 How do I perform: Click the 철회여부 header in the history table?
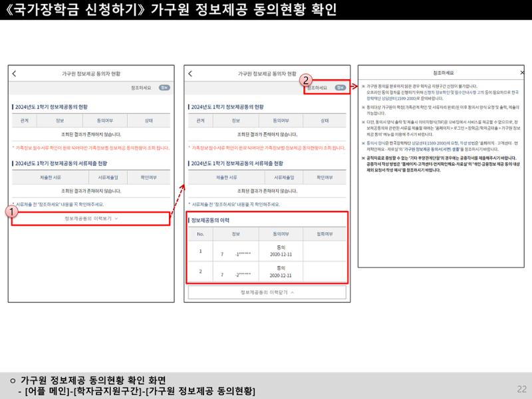pos(325,234)
